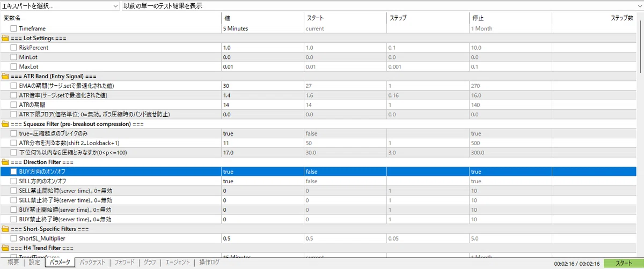Select the BUY禁止開始時 parameter name
Screen dimensions: 644x269
tap(65, 210)
